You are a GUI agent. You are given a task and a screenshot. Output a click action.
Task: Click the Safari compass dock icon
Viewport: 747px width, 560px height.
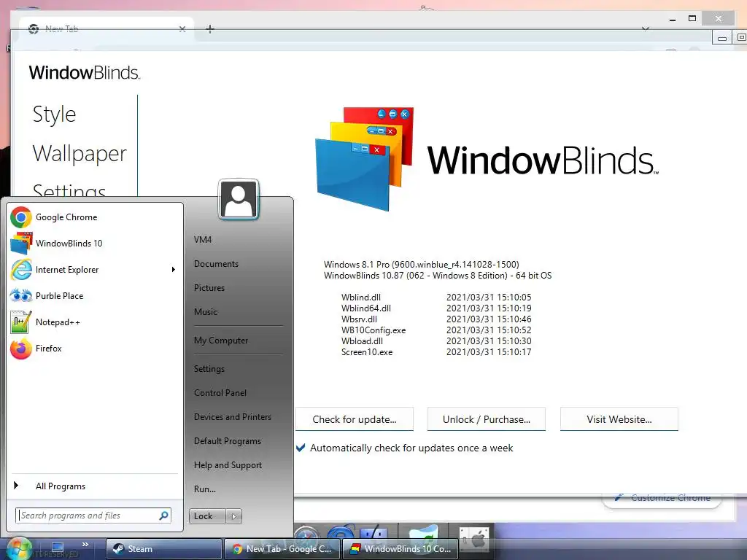[306, 536]
